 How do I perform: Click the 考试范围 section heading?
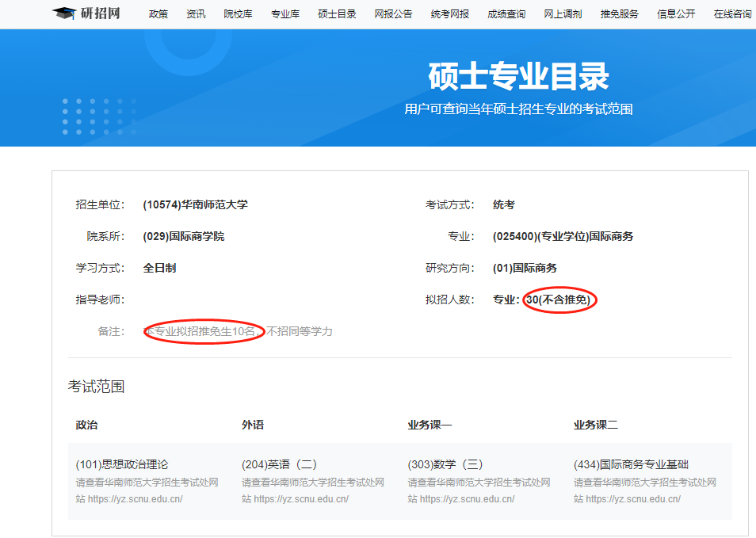97,386
